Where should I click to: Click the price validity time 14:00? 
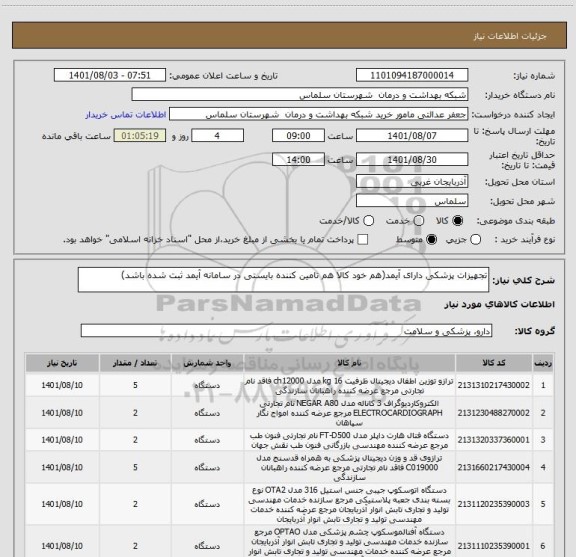tap(298, 160)
